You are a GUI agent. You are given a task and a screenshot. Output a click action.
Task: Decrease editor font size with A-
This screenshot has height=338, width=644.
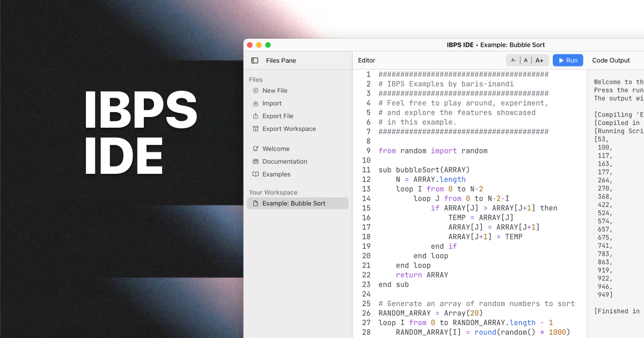point(514,61)
